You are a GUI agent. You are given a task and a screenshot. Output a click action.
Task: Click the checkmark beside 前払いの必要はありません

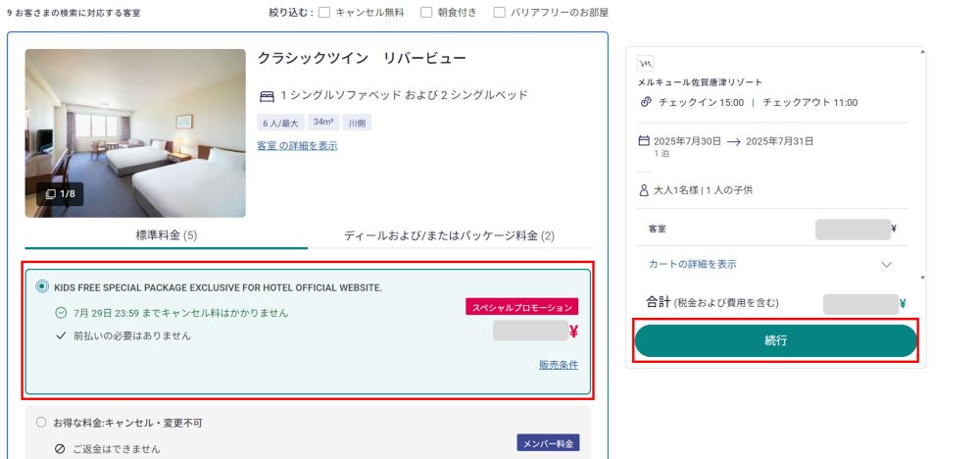(x=61, y=335)
